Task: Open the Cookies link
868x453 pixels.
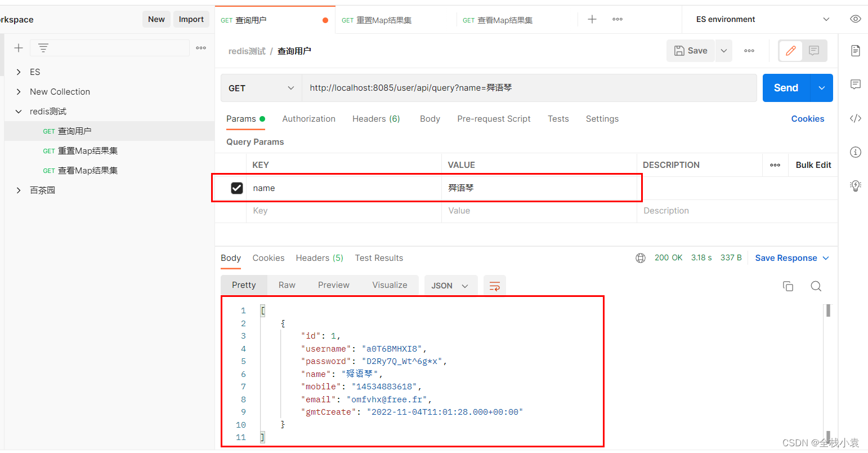Action: point(807,119)
